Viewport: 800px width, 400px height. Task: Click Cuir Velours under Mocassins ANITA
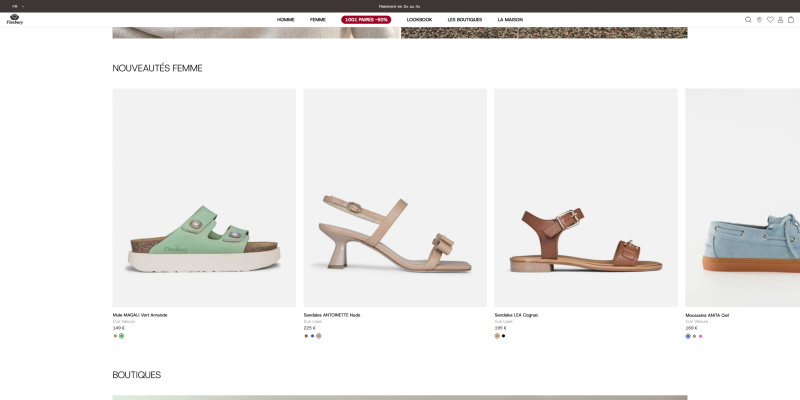pos(697,321)
